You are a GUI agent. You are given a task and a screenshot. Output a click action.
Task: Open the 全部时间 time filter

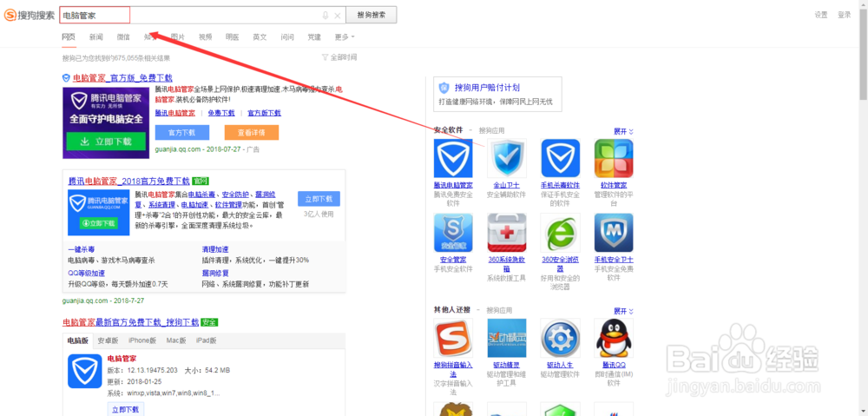339,57
